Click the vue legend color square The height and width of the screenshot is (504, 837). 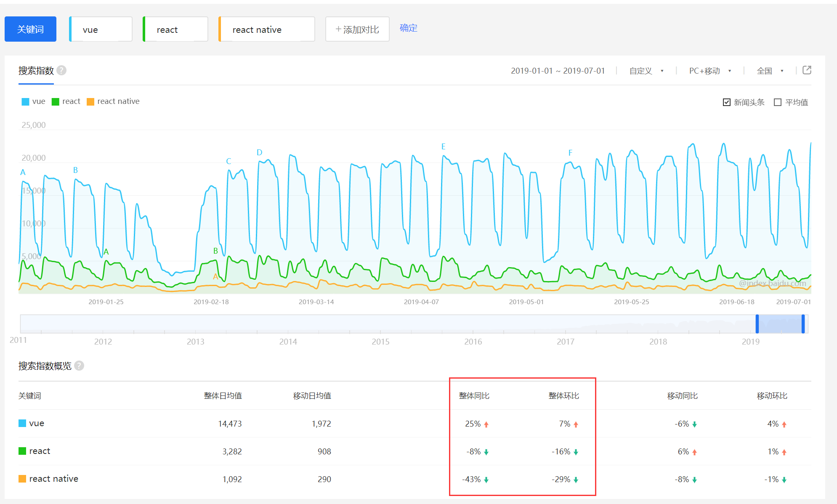[25, 101]
